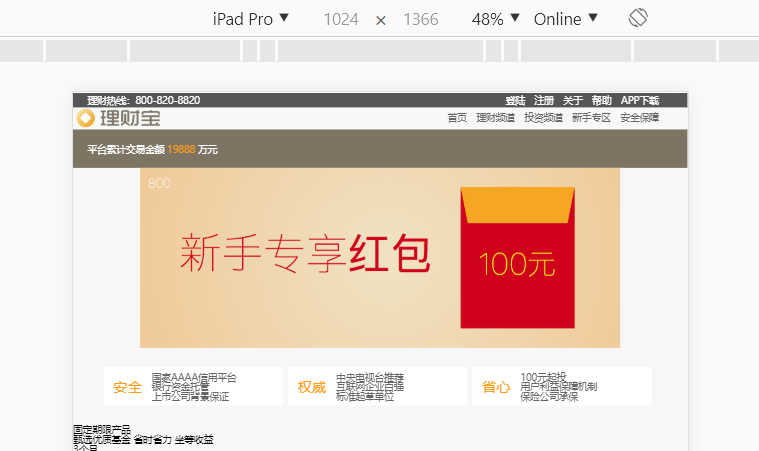
Task: Open 理财频道 navigation item
Action: coord(495,118)
